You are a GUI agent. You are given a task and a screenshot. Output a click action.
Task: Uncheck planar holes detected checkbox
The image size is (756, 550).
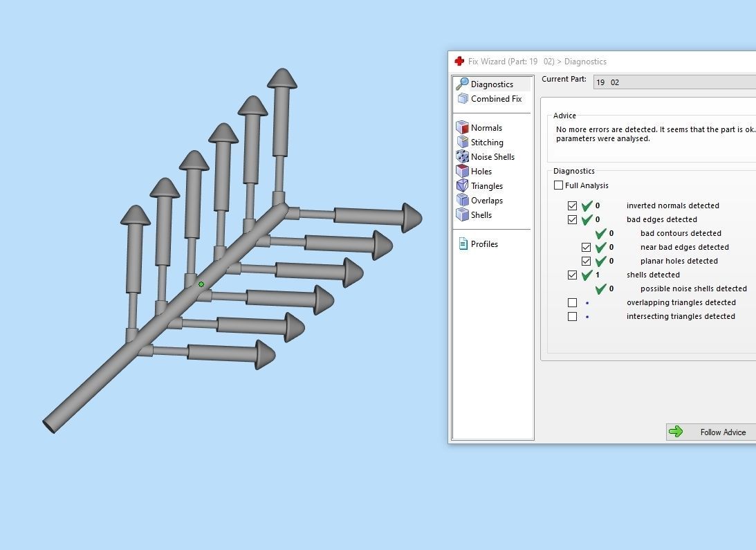pyautogui.click(x=587, y=261)
